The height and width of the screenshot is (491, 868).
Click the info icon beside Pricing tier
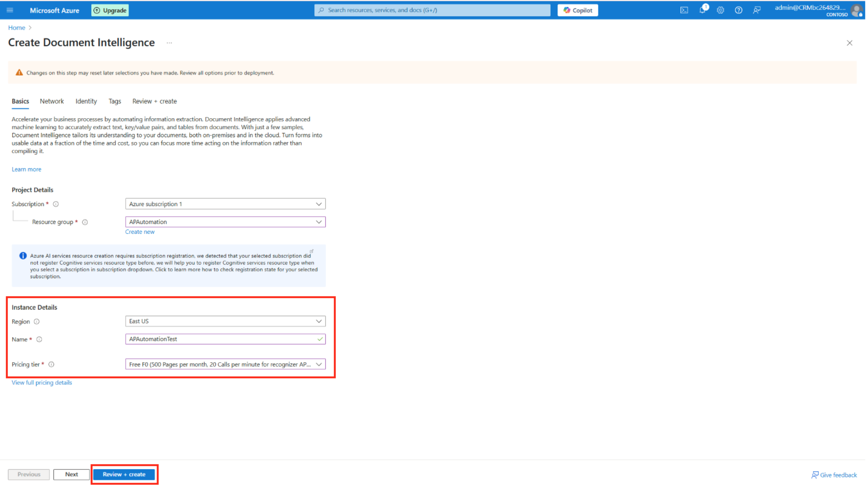coord(51,364)
